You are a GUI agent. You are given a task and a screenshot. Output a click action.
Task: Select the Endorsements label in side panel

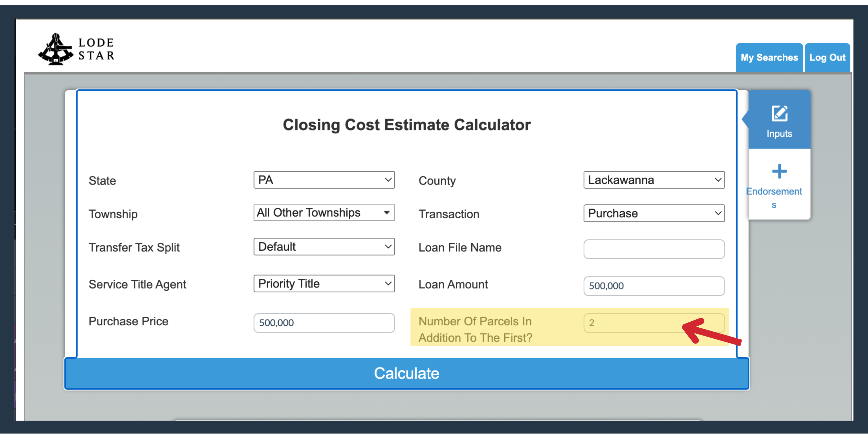point(774,198)
